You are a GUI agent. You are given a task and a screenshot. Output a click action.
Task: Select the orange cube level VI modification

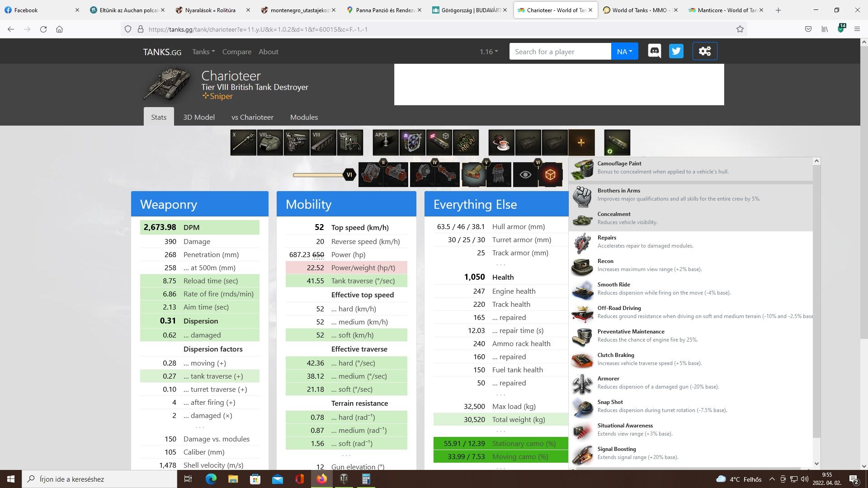[550, 174]
